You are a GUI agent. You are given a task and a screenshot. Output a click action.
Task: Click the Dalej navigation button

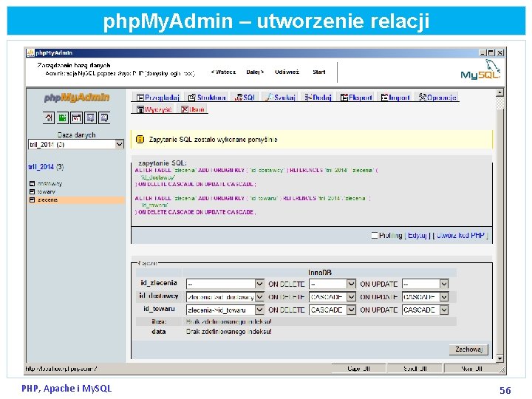255,72
